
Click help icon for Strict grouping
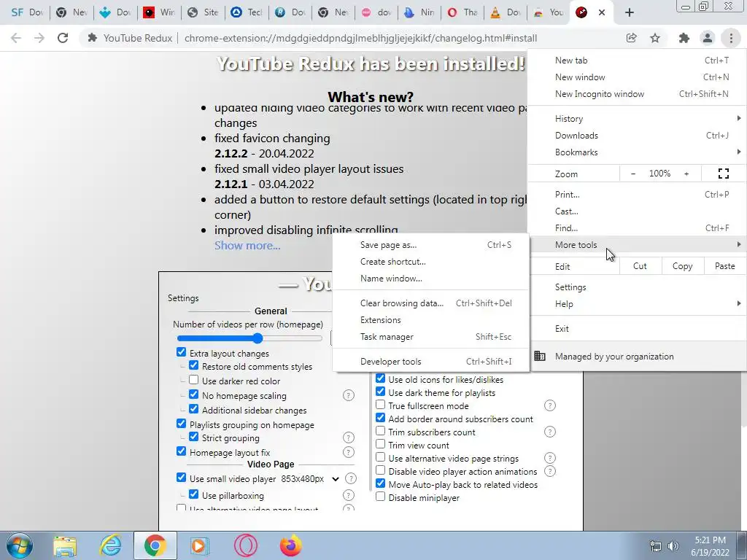click(x=349, y=437)
